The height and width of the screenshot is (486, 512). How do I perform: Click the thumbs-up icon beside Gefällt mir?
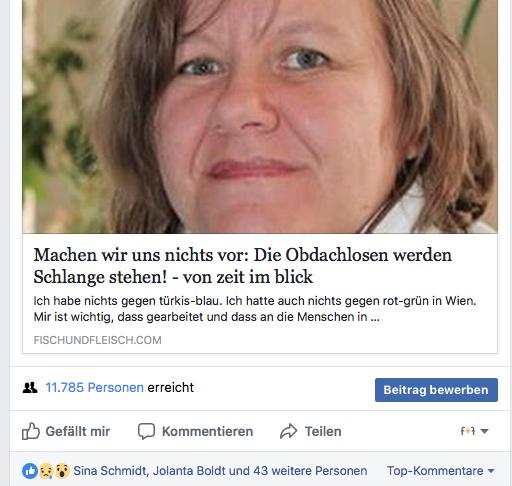[x=31, y=431]
